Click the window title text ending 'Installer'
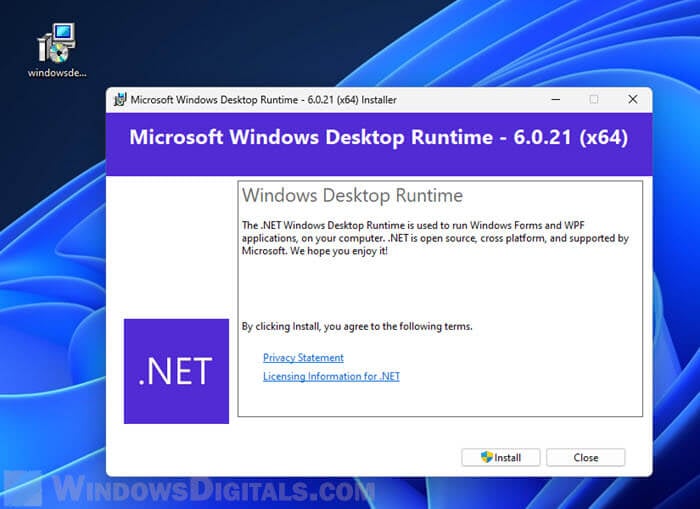The height and width of the screenshot is (509, 700). (x=263, y=100)
